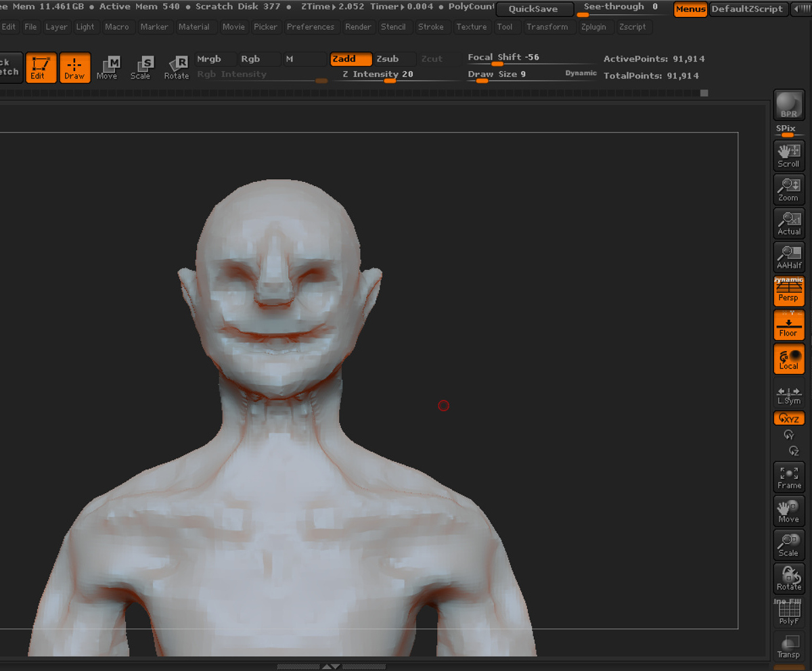
Task: Toggle the Floor grid button
Action: 788,325
